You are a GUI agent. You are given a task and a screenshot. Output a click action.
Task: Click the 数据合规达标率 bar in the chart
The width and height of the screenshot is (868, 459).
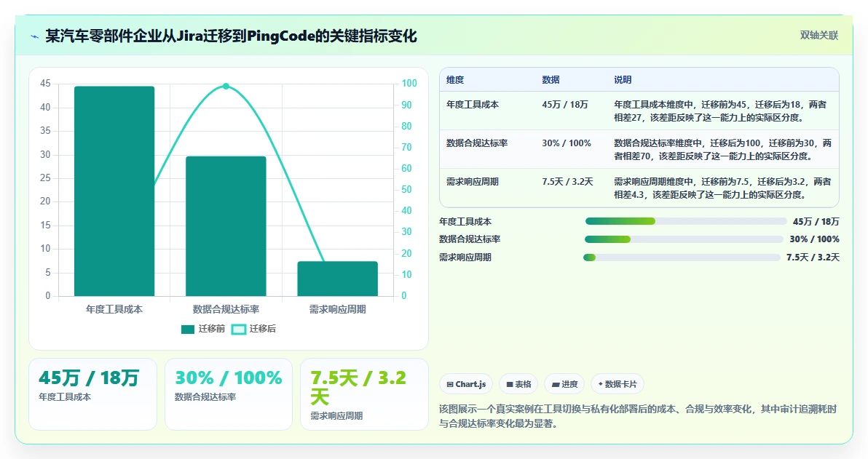pos(226,226)
